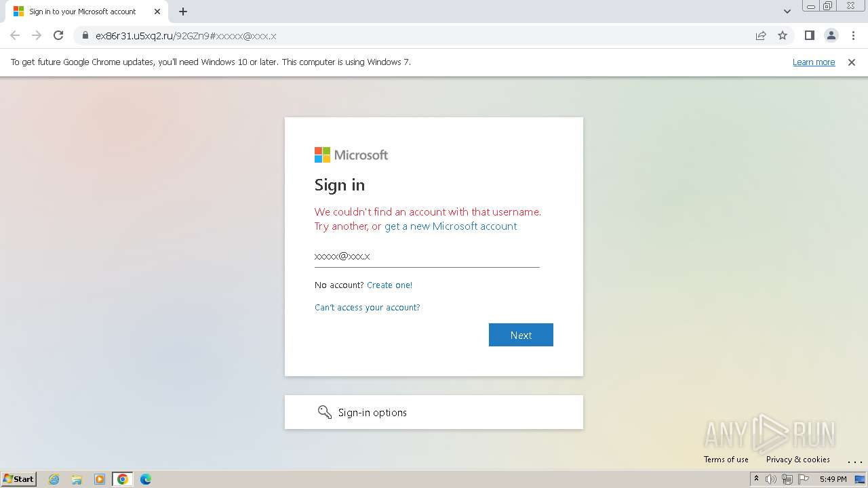Dismiss the Chrome update notification bar
Image resolution: width=868 pixels, height=488 pixels.
(x=852, y=62)
